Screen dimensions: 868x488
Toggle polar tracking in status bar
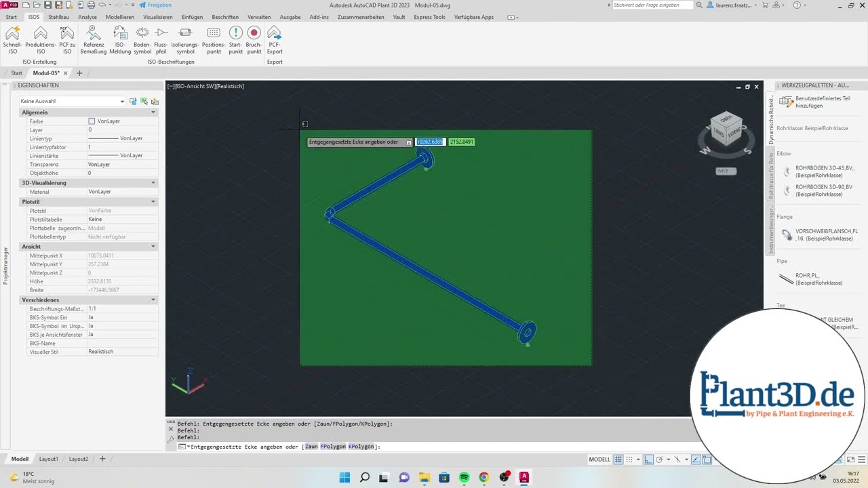click(659, 459)
